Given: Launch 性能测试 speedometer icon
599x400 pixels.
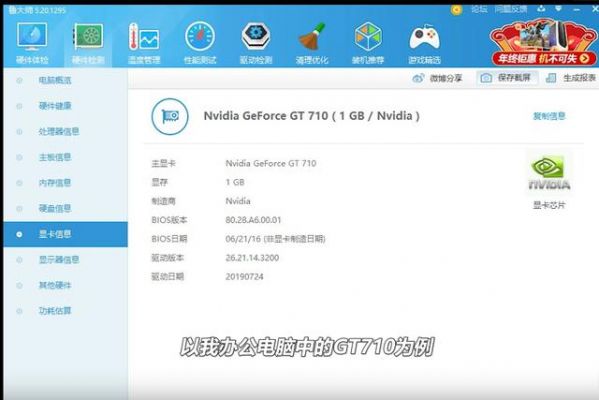Looking at the screenshot, I should [200, 36].
